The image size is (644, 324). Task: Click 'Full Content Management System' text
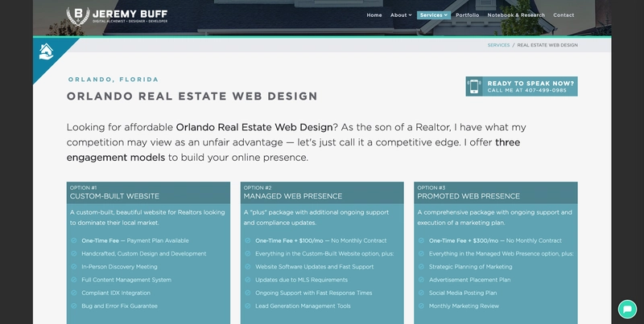pyautogui.click(x=126, y=280)
